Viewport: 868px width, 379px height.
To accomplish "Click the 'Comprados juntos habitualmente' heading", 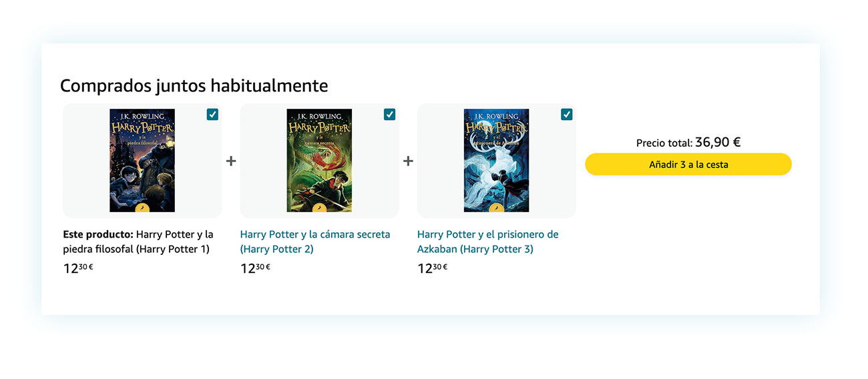I will coord(194,85).
